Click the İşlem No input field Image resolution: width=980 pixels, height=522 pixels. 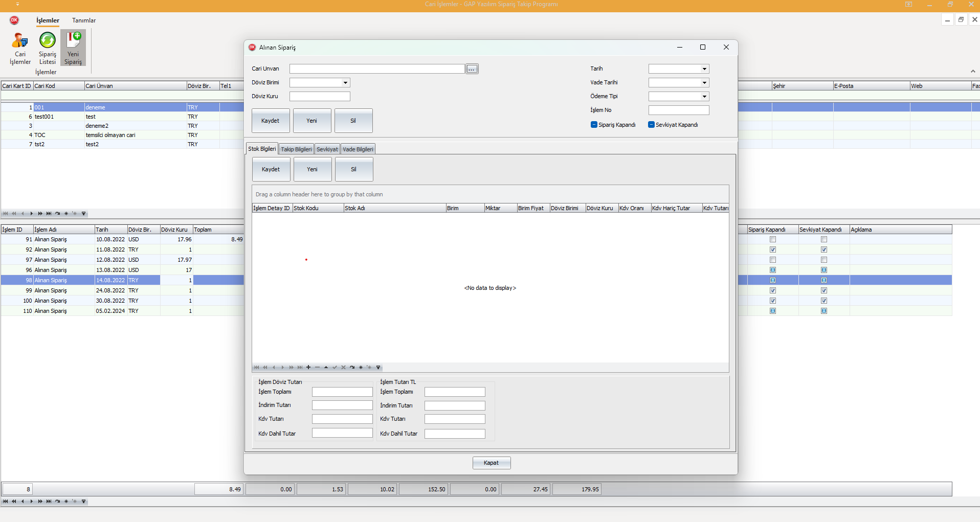tap(679, 110)
